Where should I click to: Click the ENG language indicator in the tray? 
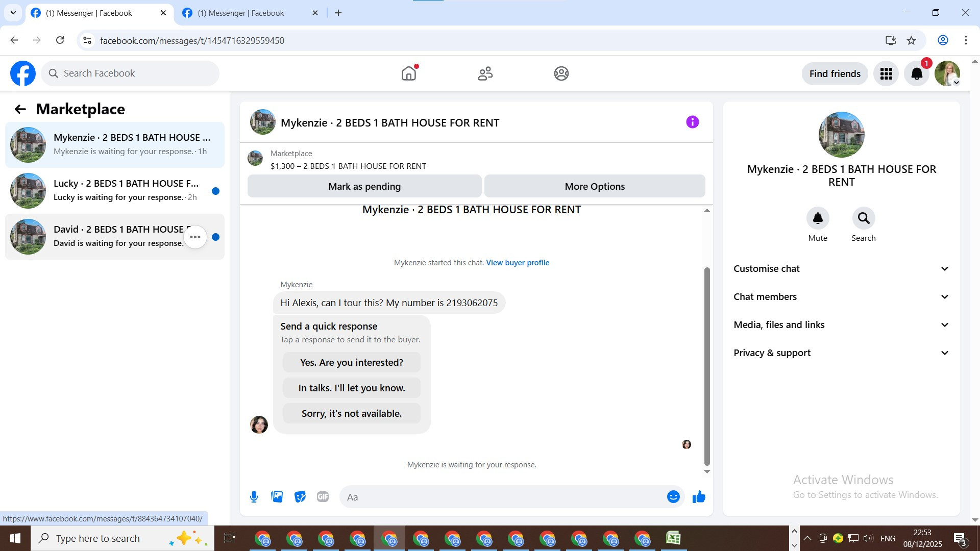click(x=888, y=538)
